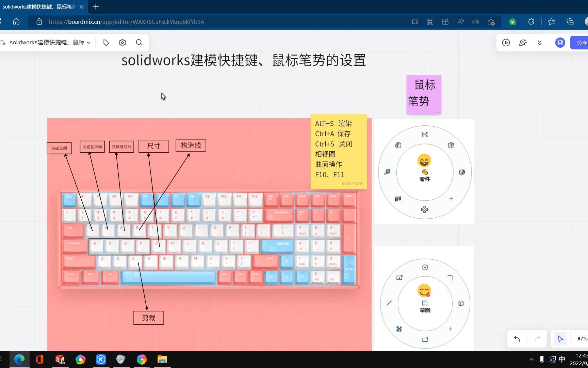Image resolution: width=588 pixels, height=368 pixels.
Task: Close the solidworks browser tab
Action: (81, 7)
